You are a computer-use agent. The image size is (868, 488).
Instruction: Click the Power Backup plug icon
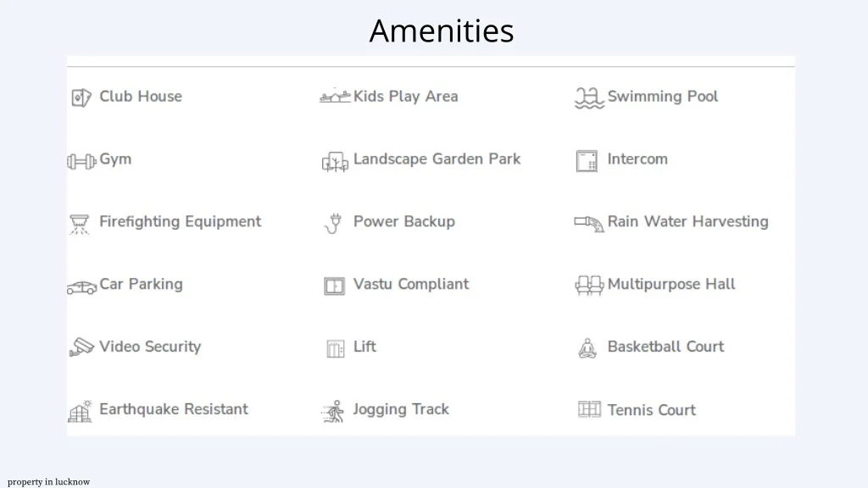pyautogui.click(x=334, y=224)
